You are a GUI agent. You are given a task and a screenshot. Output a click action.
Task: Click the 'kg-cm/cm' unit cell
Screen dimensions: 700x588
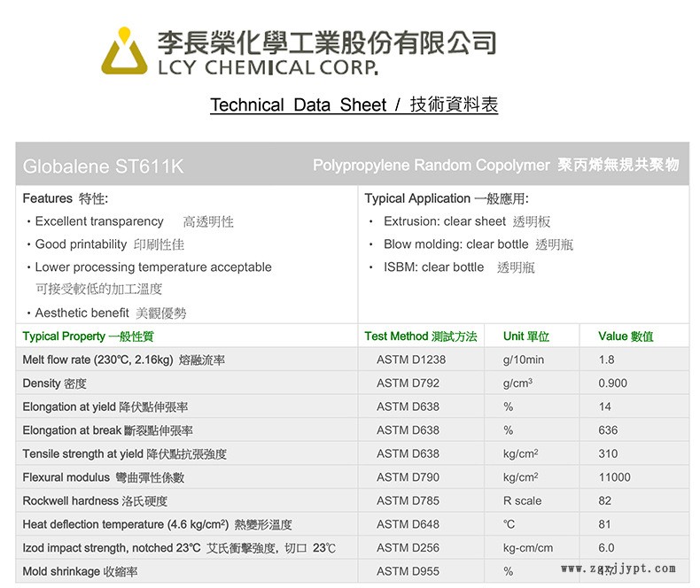pos(528,548)
